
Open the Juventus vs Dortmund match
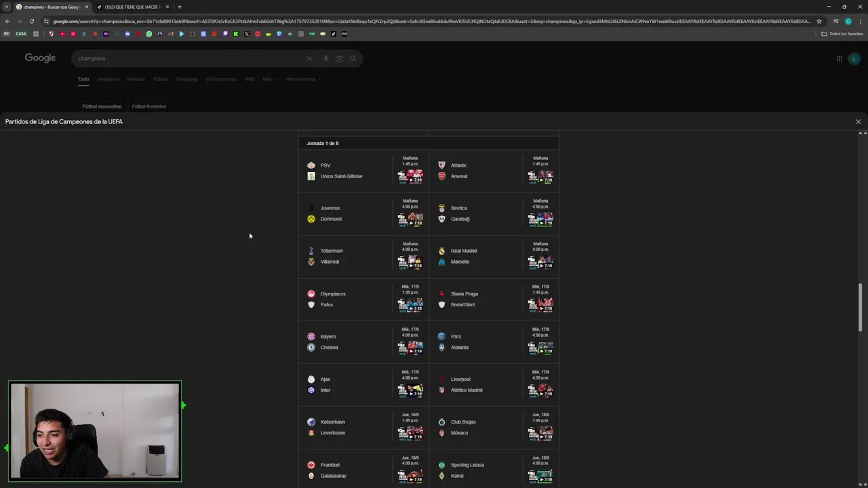coord(363,213)
